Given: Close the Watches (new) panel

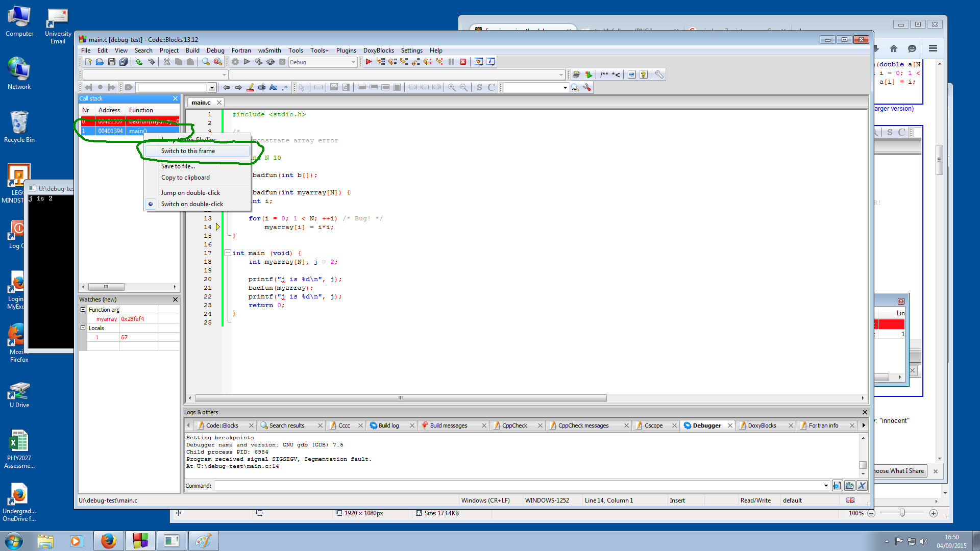Looking at the screenshot, I should click(x=175, y=299).
